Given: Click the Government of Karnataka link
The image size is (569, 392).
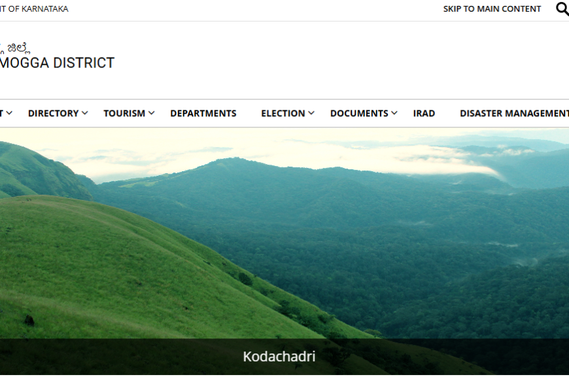Looking at the screenshot, I should [x=34, y=8].
